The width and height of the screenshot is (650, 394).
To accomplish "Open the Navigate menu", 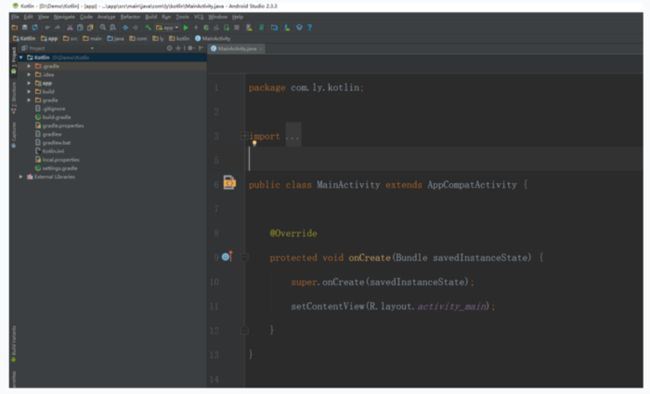I will (x=64, y=17).
